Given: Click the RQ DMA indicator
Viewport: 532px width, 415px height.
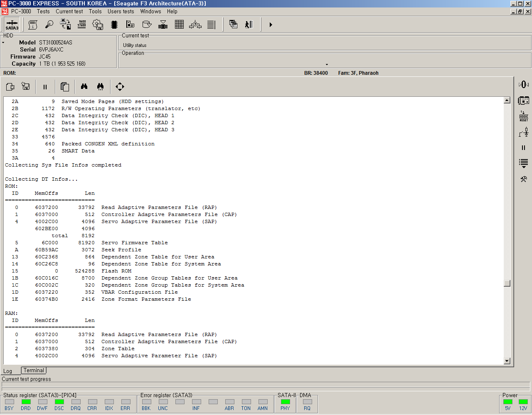Looking at the screenshot, I should click(307, 402).
